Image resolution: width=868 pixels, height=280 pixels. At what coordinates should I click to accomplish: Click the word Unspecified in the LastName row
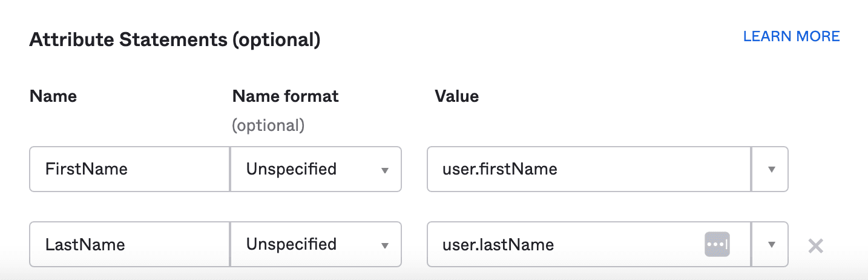point(291,244)
